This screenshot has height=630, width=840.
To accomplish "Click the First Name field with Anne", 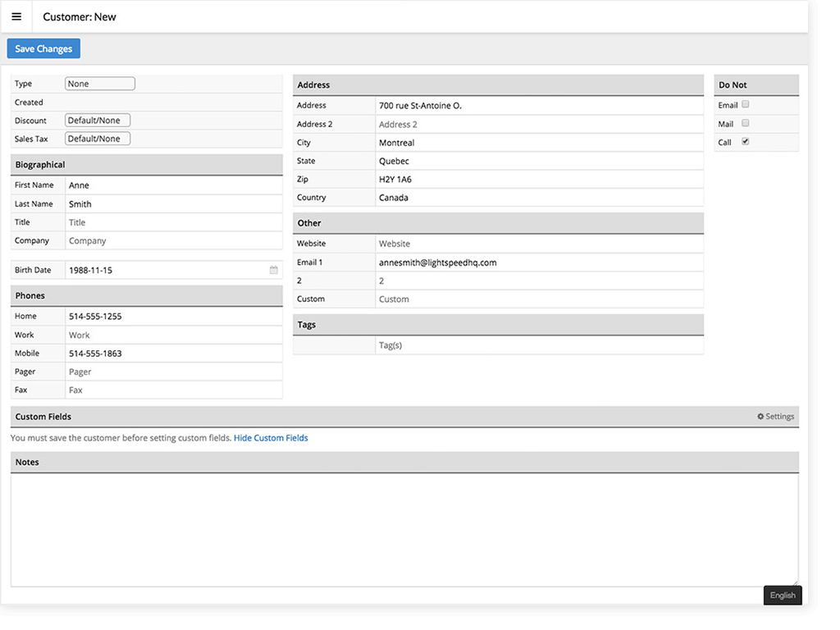I will (x=174, y=185).
